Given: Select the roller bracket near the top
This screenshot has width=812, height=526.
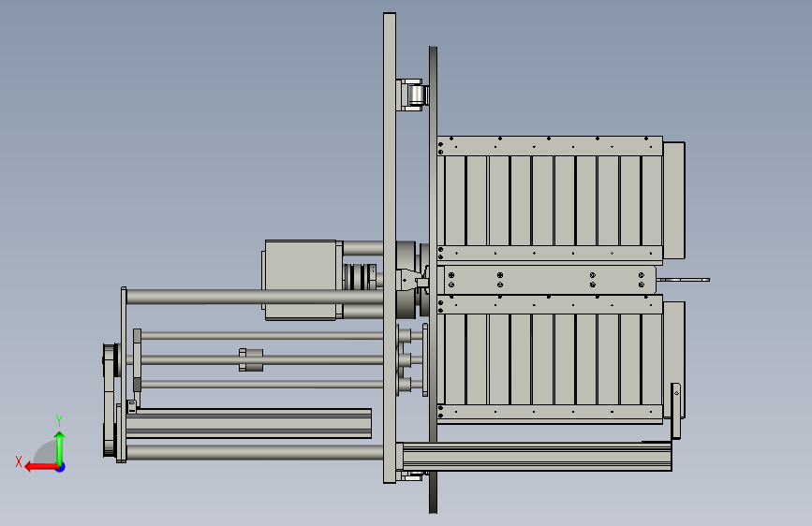Looking at the screenshot, I should coord(413,95).
